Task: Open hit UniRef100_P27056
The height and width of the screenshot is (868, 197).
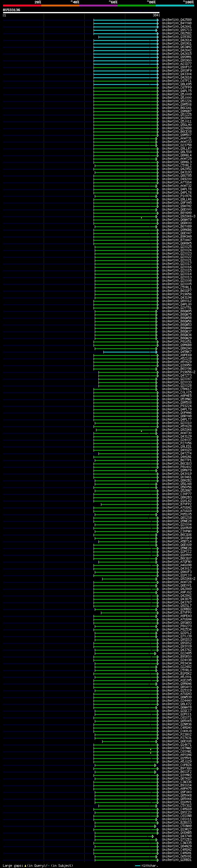Action: pos(177,443)
